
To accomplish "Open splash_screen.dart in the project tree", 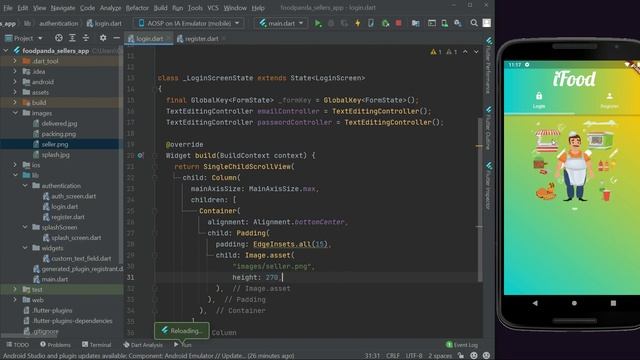I will tap(76, 238).
